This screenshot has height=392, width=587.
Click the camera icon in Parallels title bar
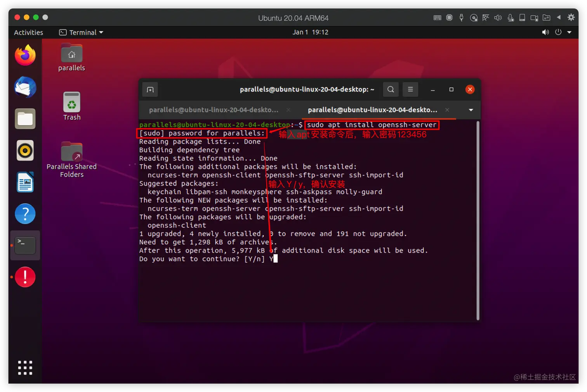click(x=534, y=17)
